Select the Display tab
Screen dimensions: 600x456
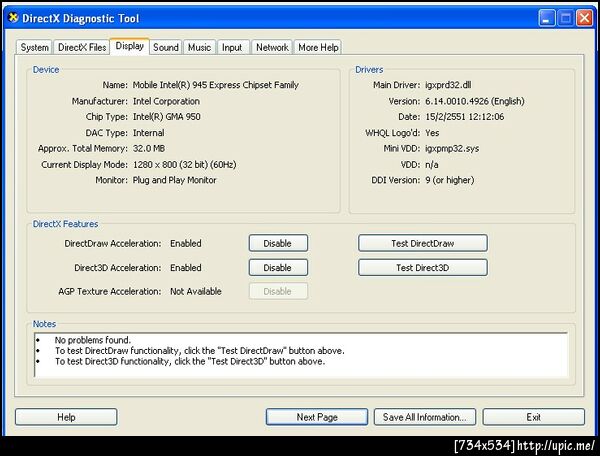coord(129,46)
